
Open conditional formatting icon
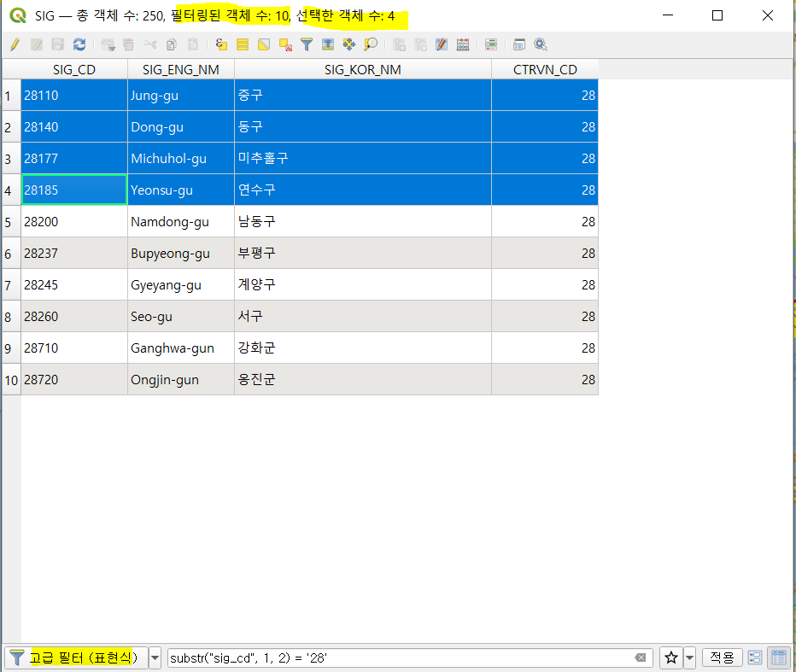(x=491, y=44)
